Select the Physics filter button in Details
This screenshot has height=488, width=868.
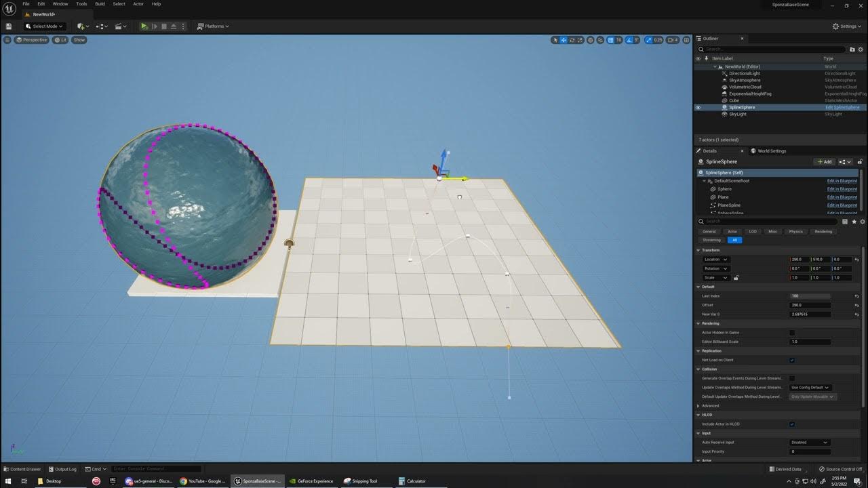796,232
